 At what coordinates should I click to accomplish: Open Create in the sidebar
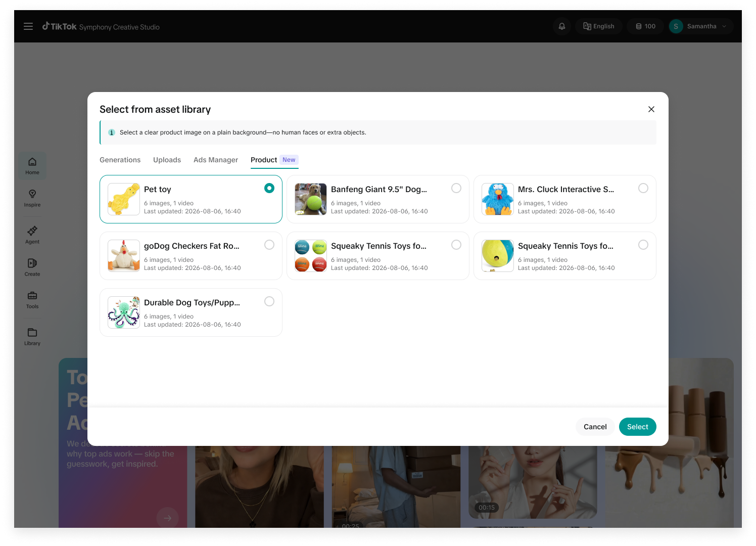click(32, 267)
